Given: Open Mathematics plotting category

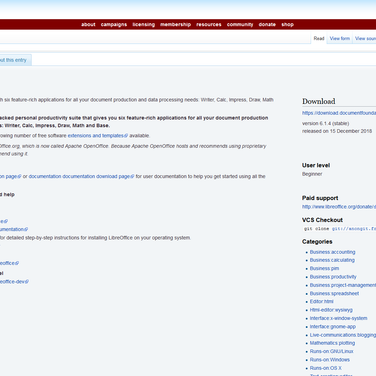Looking at the screenshot, I should click(x=332, y=343).
